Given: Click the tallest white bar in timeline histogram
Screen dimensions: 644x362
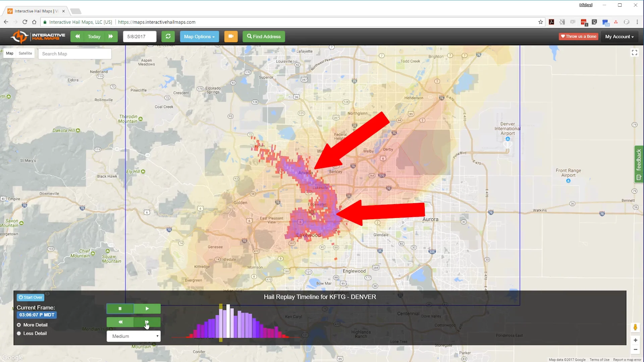Looking at the screenshot, I should [228, 321].
